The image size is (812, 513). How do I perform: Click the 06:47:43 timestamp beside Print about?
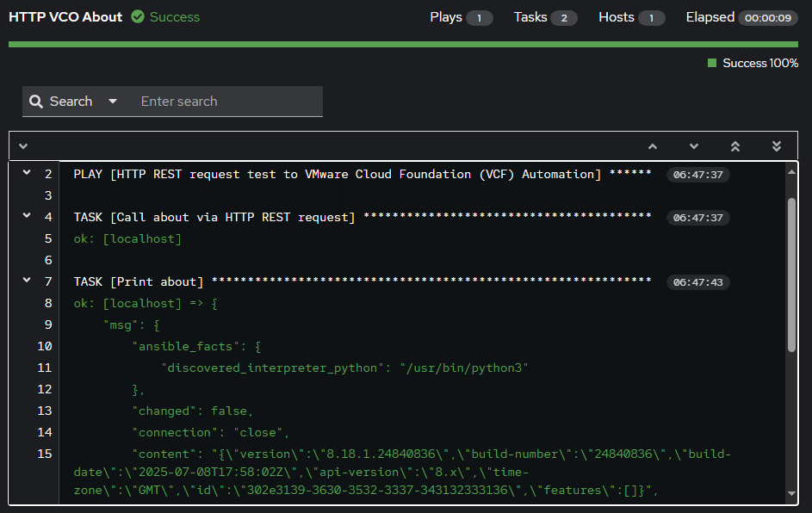coord(697,281)
